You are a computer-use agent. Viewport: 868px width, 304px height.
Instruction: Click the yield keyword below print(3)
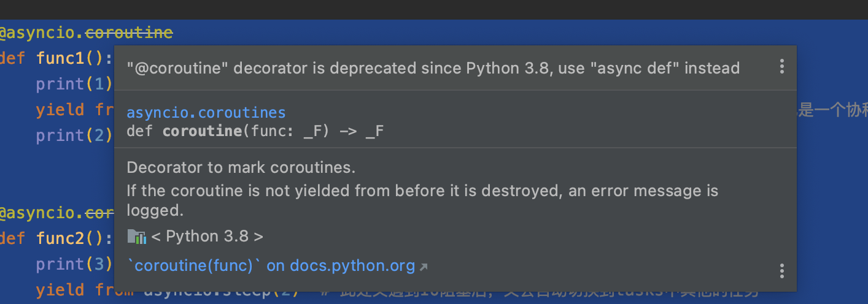click(60, 289)
